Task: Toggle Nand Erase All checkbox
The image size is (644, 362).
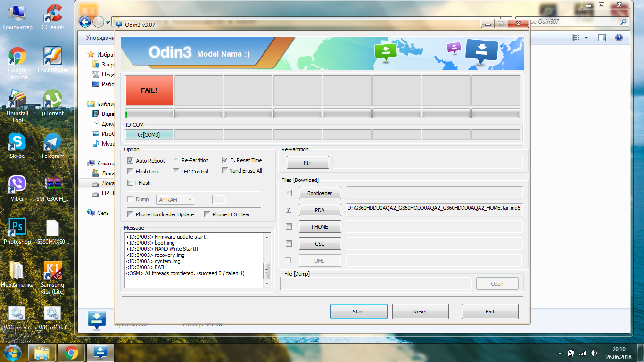Action: [x=225, y=171]
